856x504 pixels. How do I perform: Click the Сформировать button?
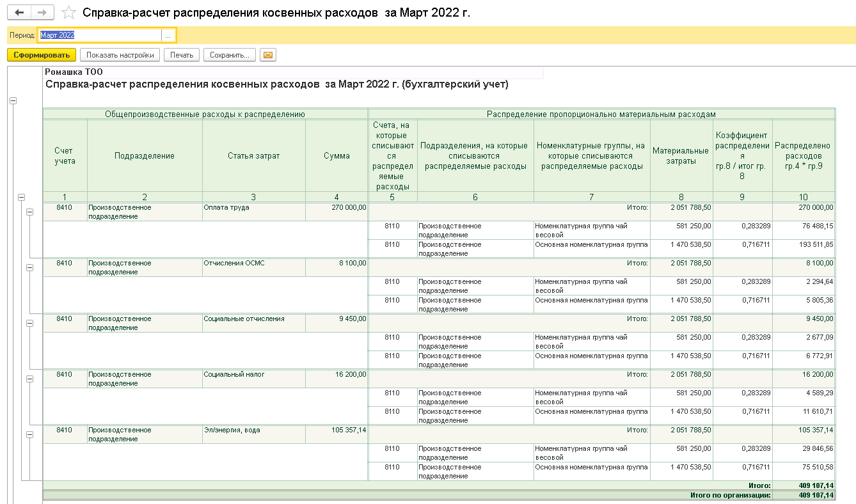pyautogui.click(x=42, y=55)
